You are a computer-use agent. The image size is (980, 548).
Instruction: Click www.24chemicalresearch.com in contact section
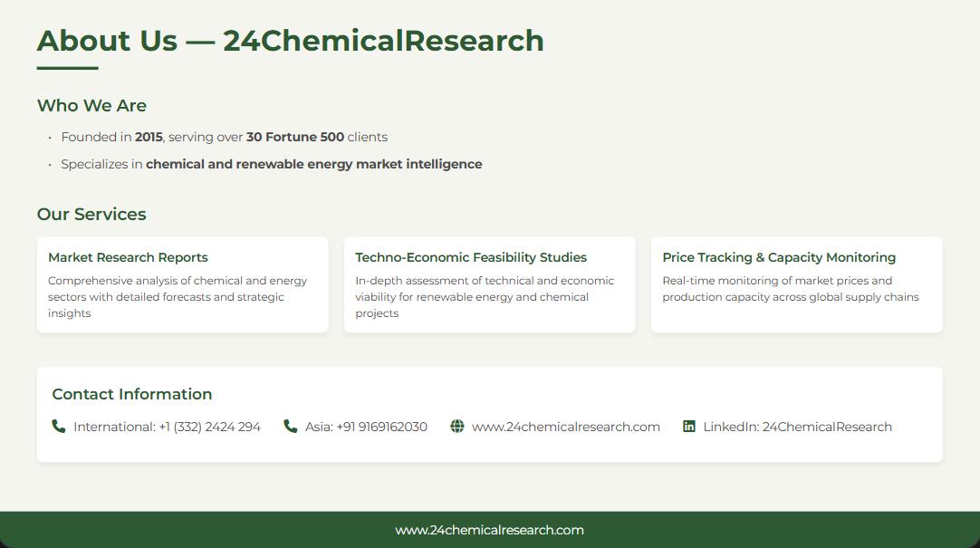565,427
